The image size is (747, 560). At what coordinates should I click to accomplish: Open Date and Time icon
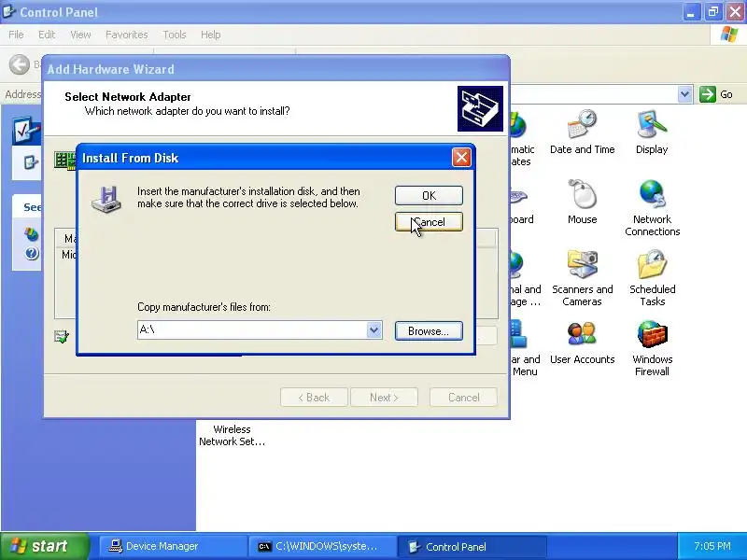point(582,132)
